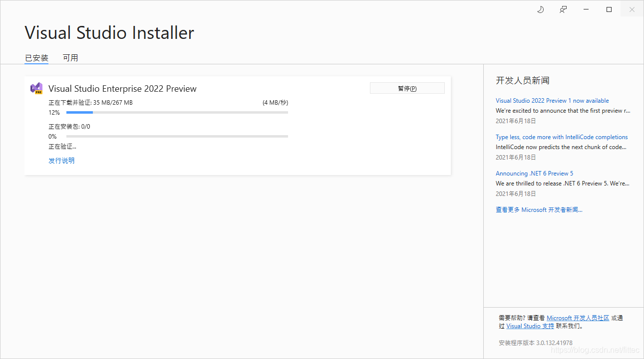
Task: Click the 正在下载并验证: 35 MB/267 MB text
Action: (90, 103)
